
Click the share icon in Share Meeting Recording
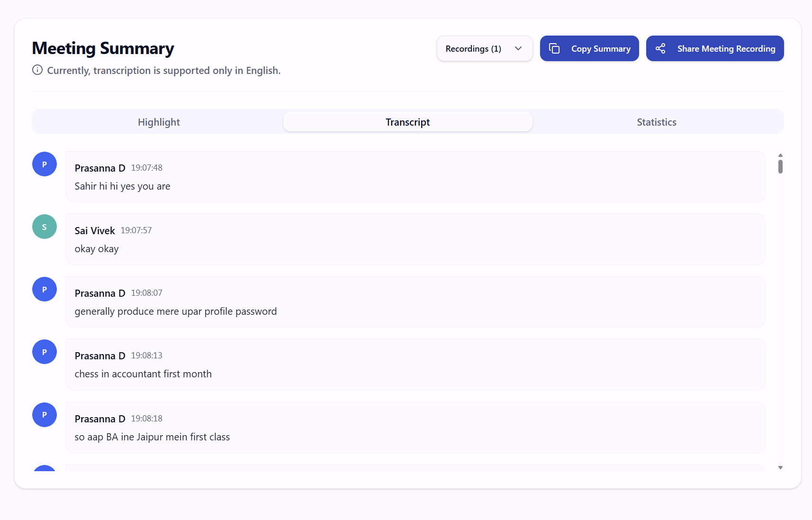click(x=660, y=48)
